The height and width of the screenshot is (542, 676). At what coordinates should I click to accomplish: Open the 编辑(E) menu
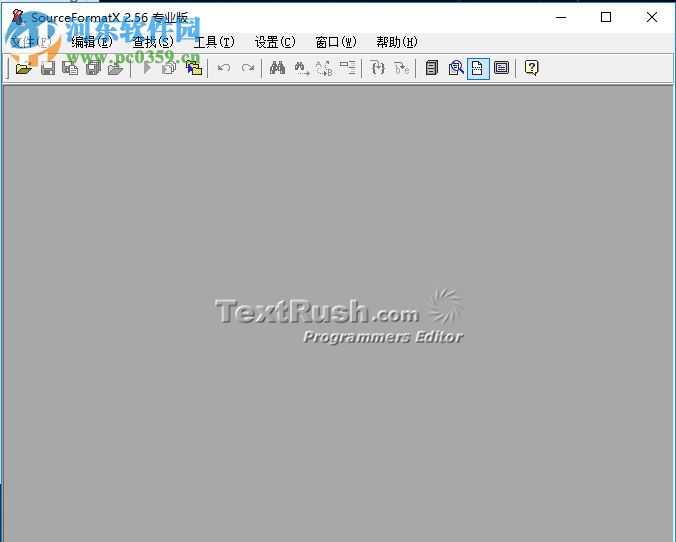92,42
